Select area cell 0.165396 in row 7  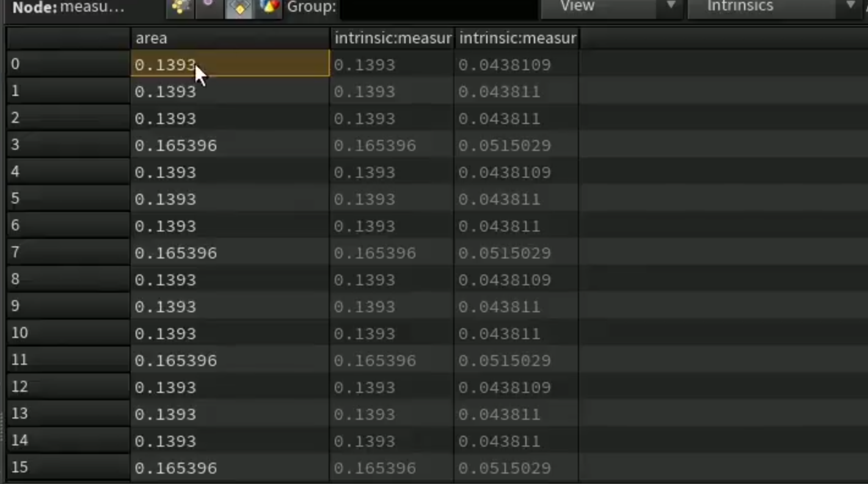[230, 253]
